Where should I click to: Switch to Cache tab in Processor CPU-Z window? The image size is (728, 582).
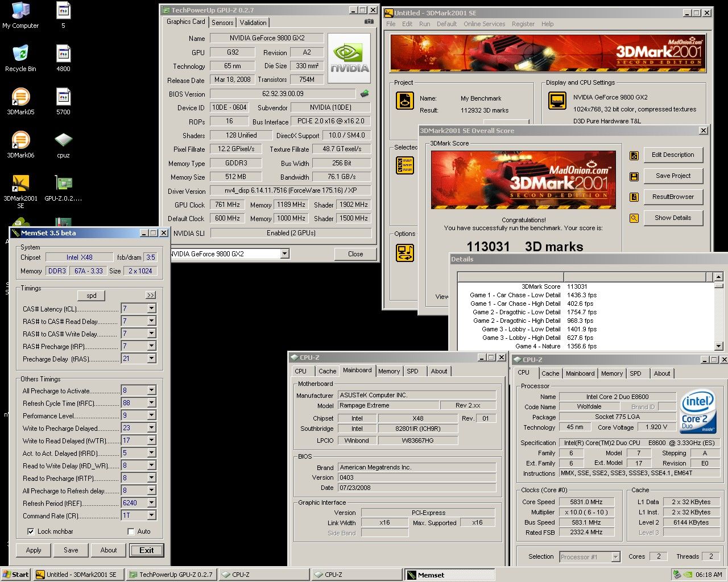point(550,373)
